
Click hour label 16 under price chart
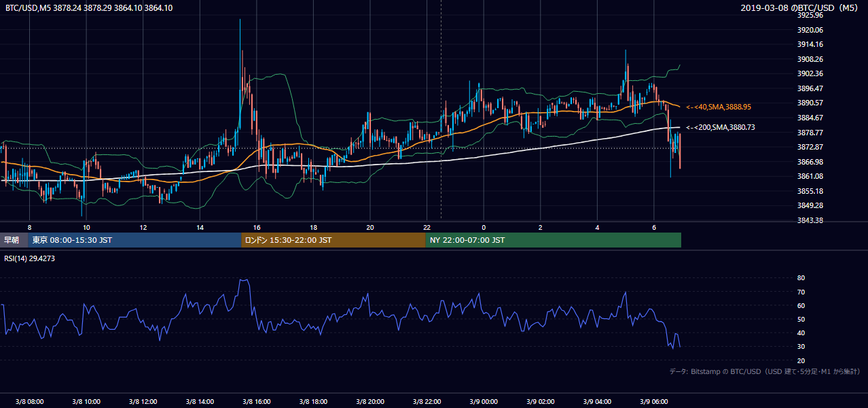[257, 227]
